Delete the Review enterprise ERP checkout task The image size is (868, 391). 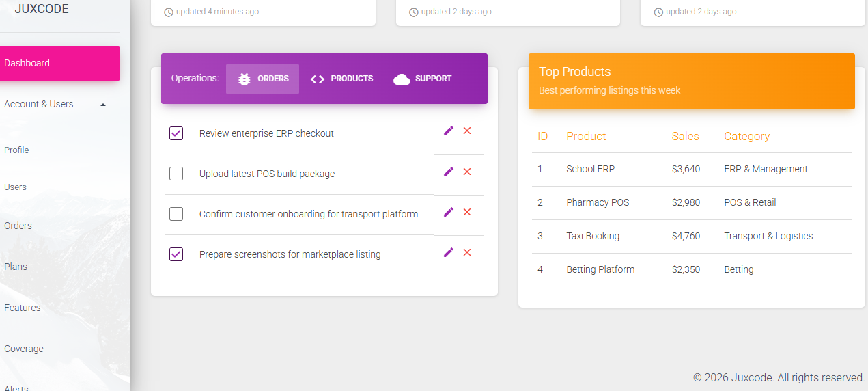tap(467, 131)
